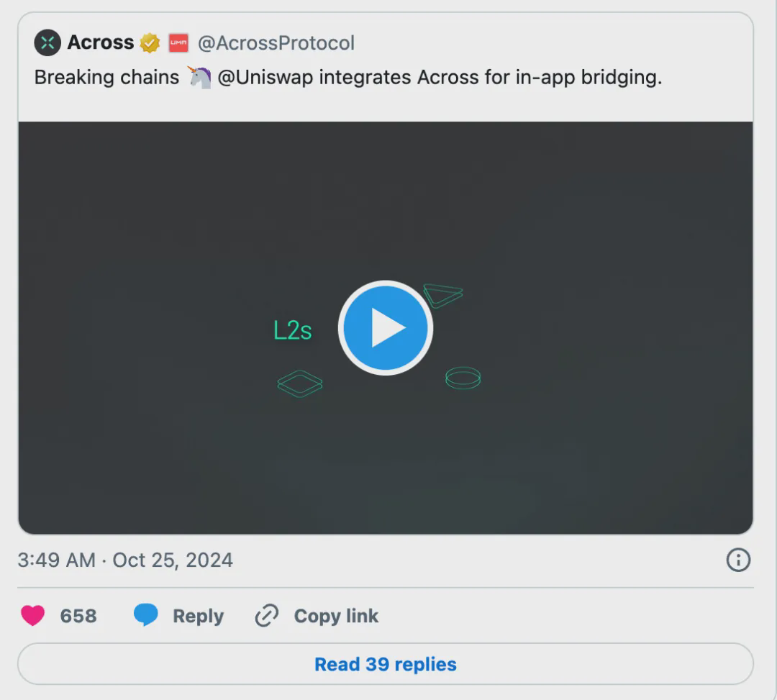Click the chain-link copy icon
Screen dimensions: 777x700
[267, 616]
